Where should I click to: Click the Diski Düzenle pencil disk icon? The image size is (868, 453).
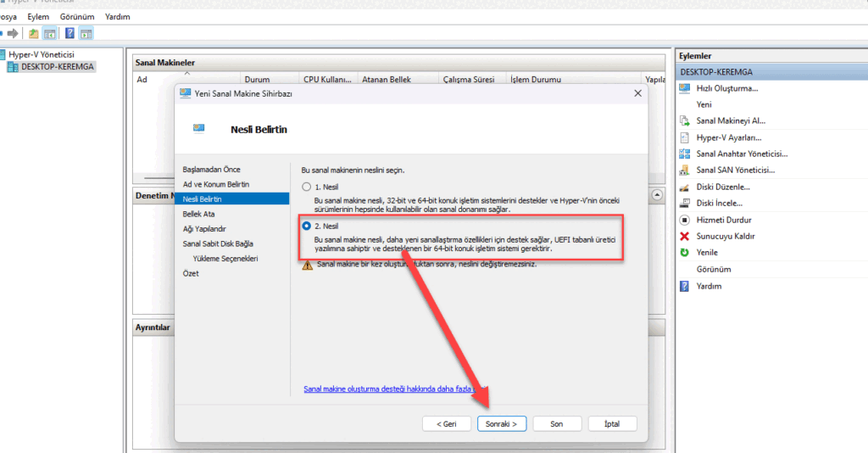(x=685, y=187)
